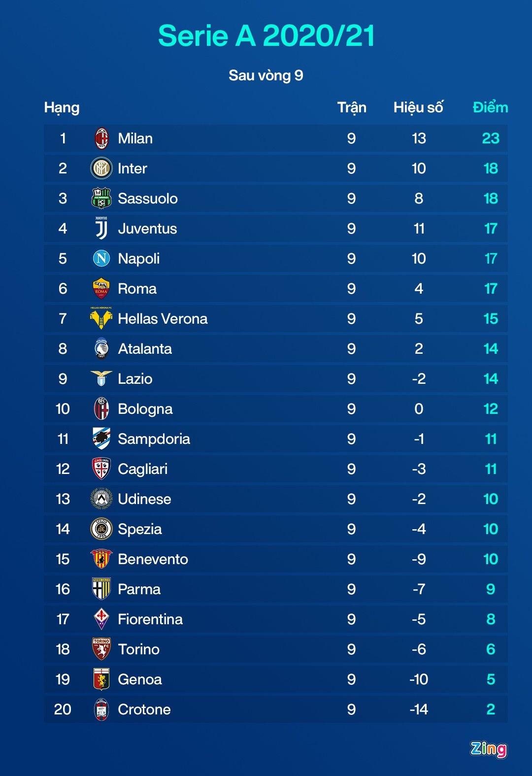Select the Trận column header
The width and height of the screenshot is (532, 776).
click(352, 107)
